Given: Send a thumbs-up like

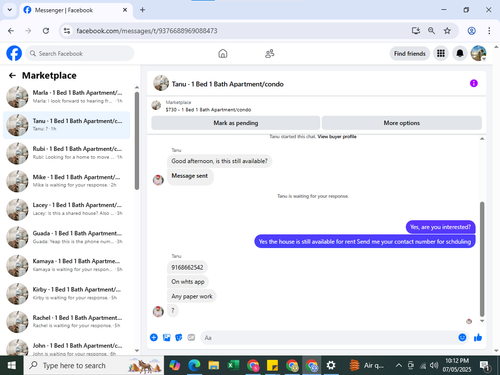Looking at the screenshot, I should tap(478, 337).
